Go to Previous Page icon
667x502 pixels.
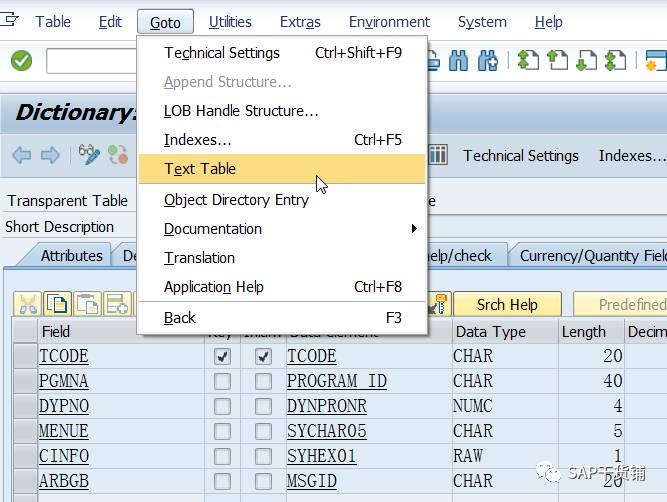pos(557,60)
